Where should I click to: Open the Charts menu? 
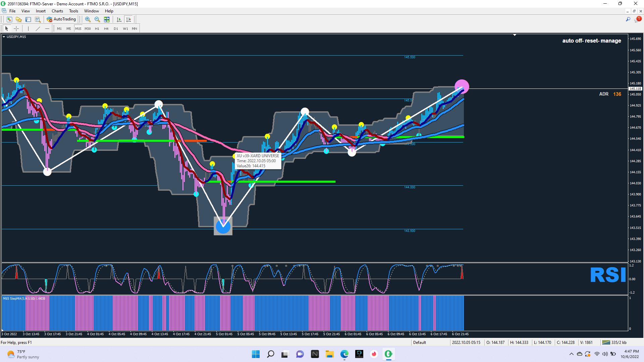pyautogui.click(x=57, y=11)
